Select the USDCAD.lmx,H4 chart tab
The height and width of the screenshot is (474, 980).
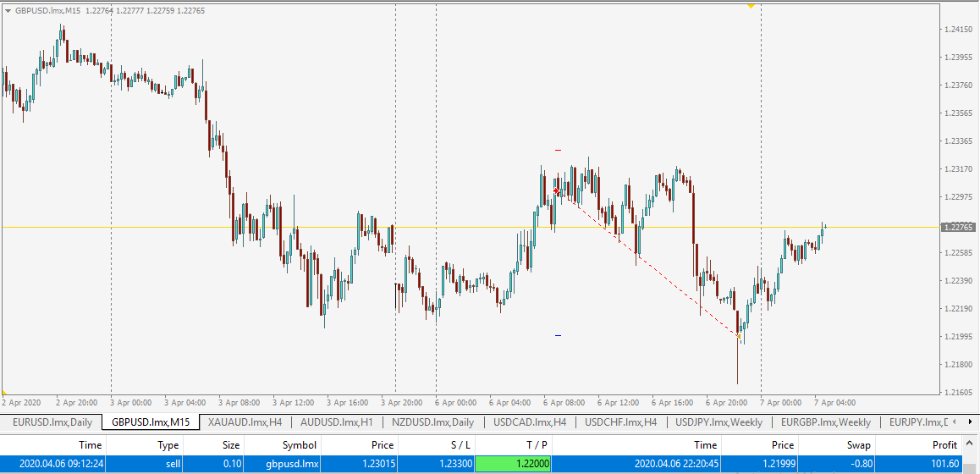(x=530, y=422)
